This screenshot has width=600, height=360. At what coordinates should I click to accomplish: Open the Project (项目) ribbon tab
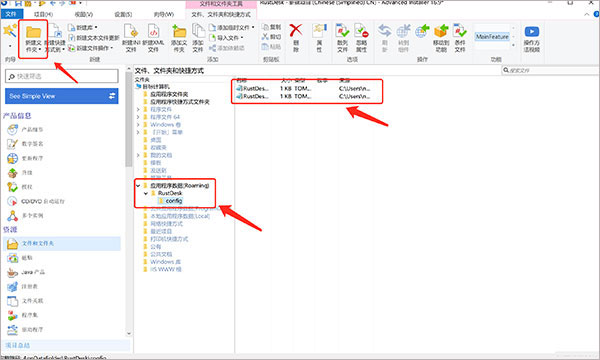pyautogui.click(x=43, y=14)
